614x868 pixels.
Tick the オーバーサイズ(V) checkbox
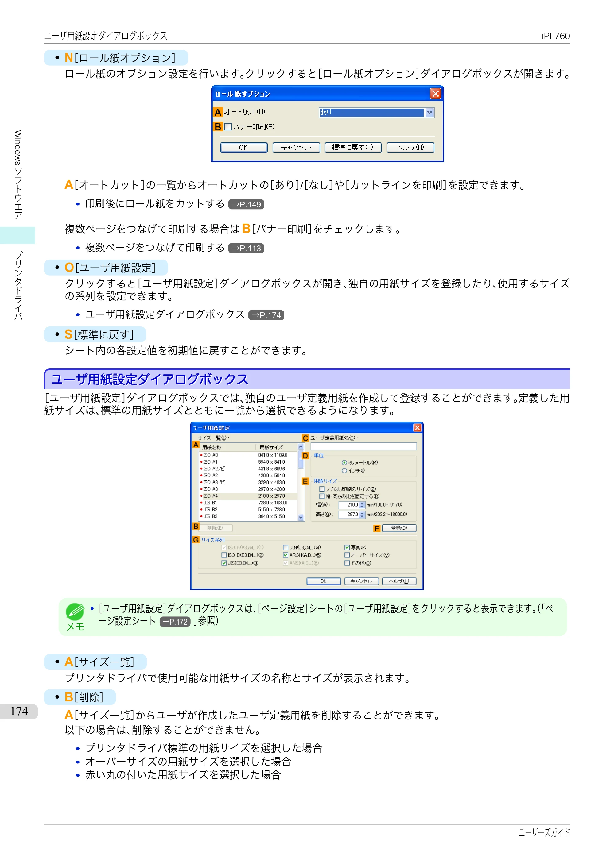click(x=347, y=555)
